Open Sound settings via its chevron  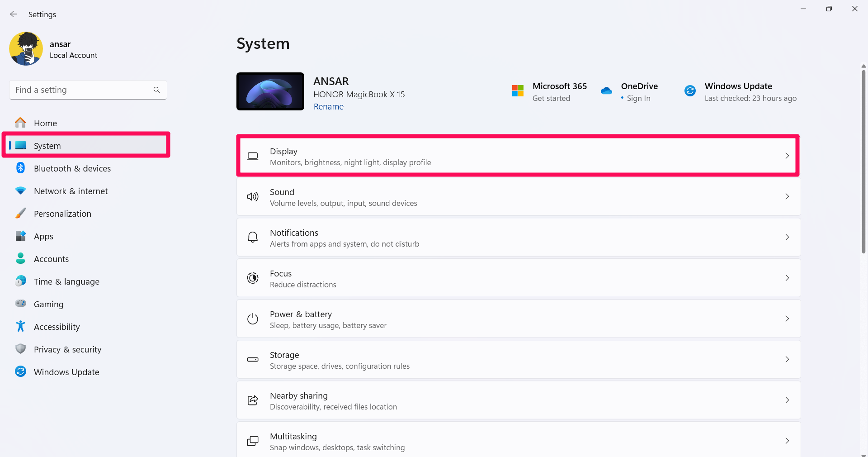coord(787,196)
